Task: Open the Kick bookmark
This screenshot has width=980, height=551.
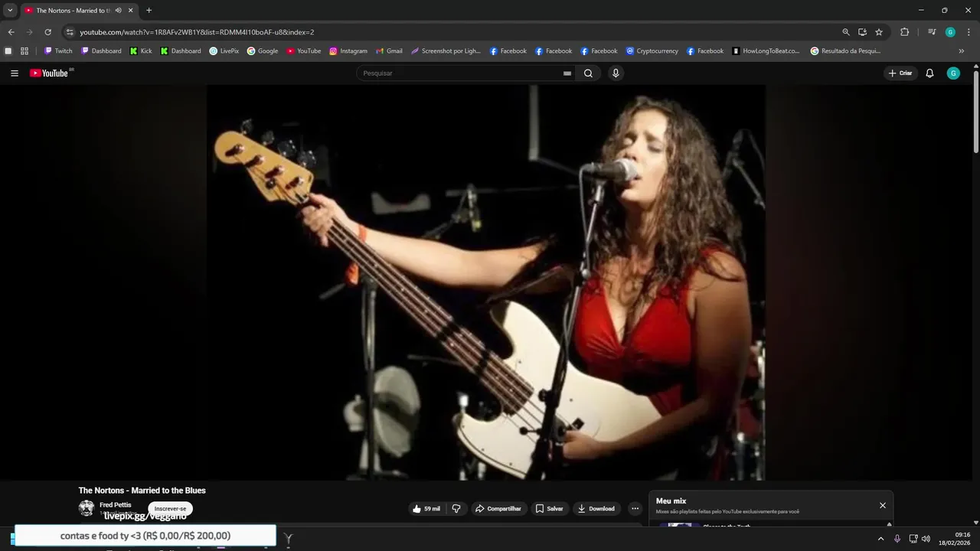Action: [141, 51]
